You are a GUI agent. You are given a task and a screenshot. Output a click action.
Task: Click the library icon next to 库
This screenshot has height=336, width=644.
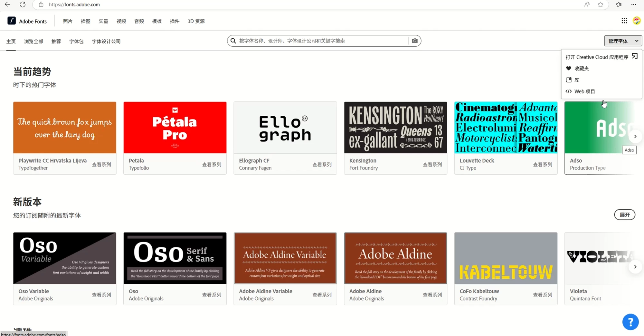pyautogui.click(x=569, y=80)
